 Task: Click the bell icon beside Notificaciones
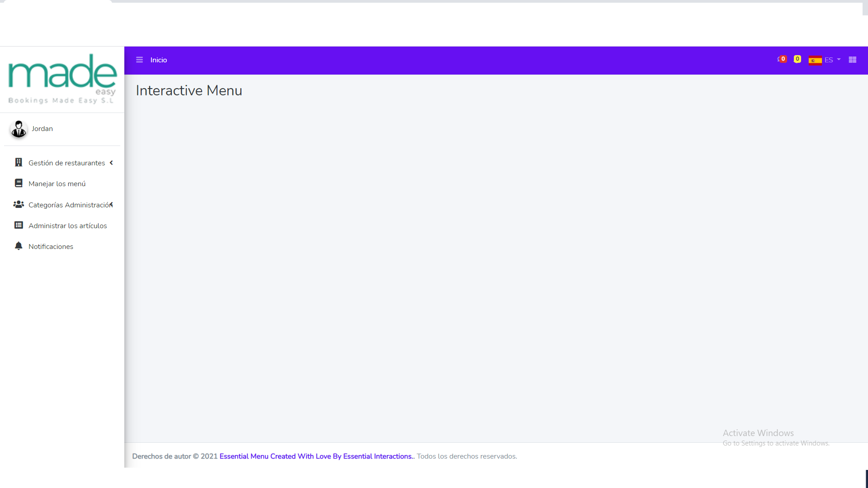coord(19,246)
